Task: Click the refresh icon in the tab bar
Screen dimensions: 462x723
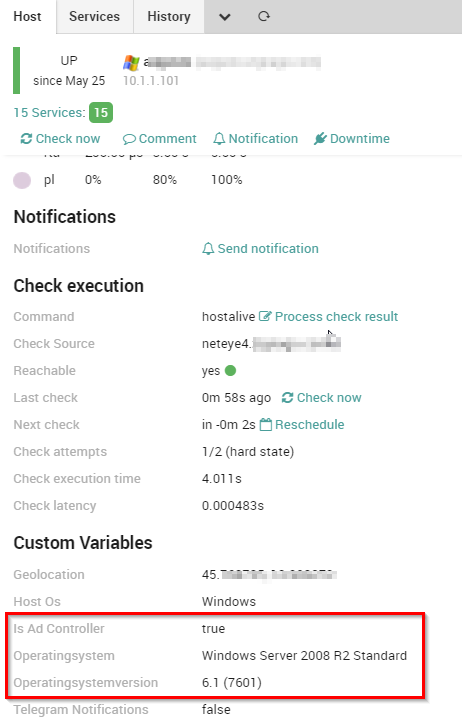Action: [x=264, y=17]
